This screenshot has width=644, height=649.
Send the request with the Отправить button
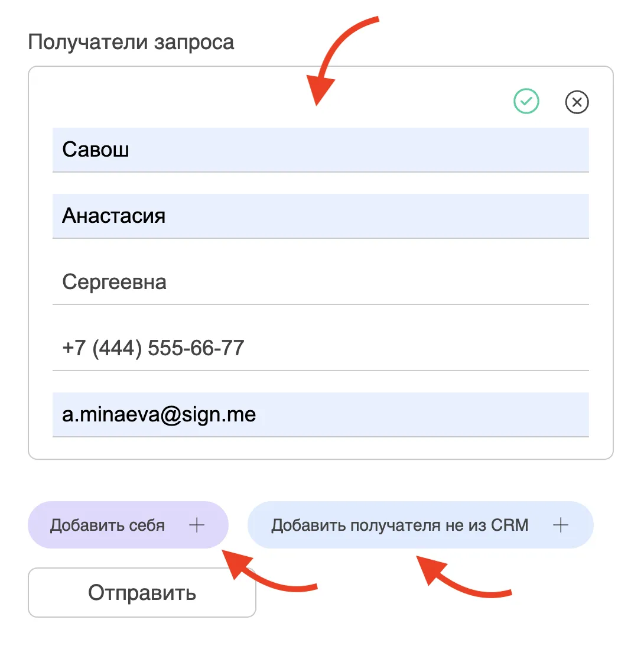click(x=142, y=592)
